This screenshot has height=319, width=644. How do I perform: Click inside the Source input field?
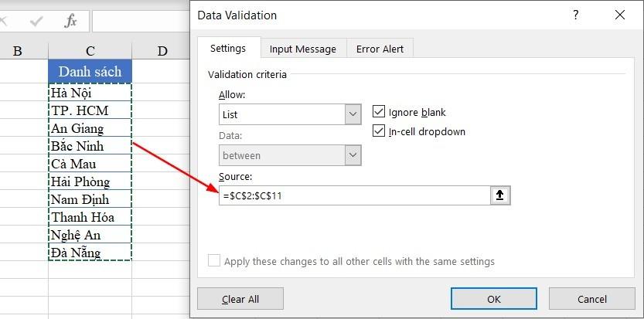pos(356,195)
